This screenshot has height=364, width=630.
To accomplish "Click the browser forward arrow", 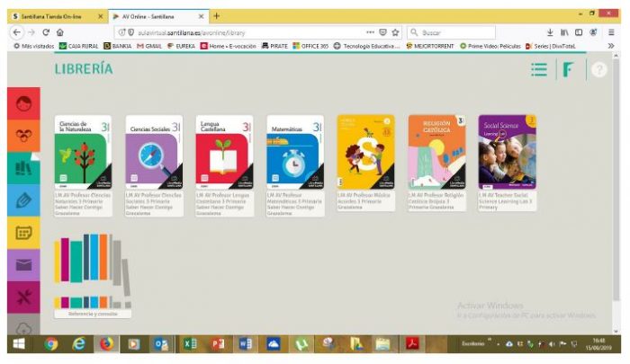I will pos(31,32).
